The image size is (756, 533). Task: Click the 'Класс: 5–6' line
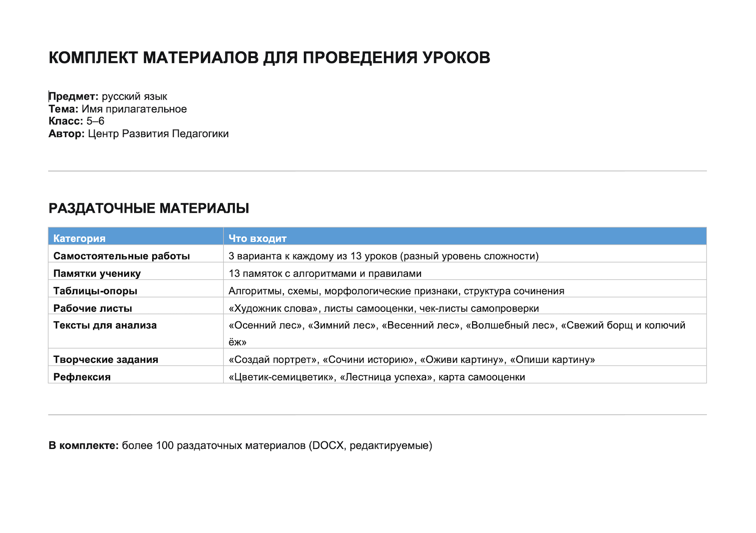pyautogui.click(x=77, y=121)
